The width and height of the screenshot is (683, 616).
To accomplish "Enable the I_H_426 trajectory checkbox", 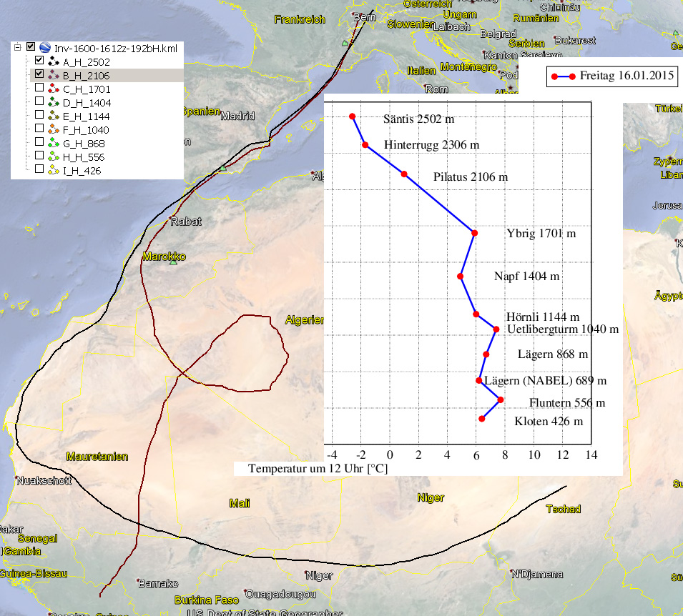I will pos(39,169).
